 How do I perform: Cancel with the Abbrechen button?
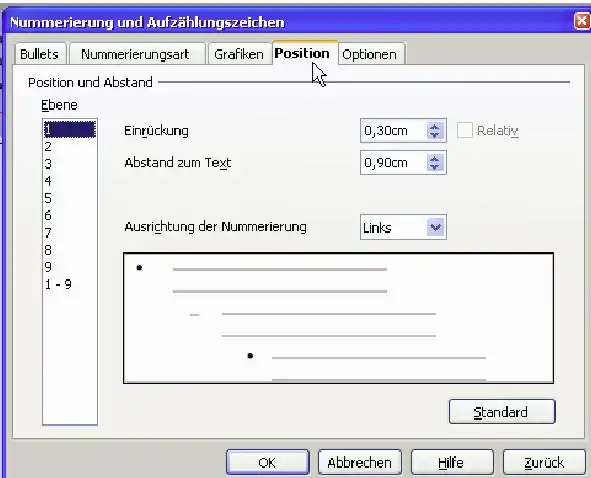tap(360, 462)
